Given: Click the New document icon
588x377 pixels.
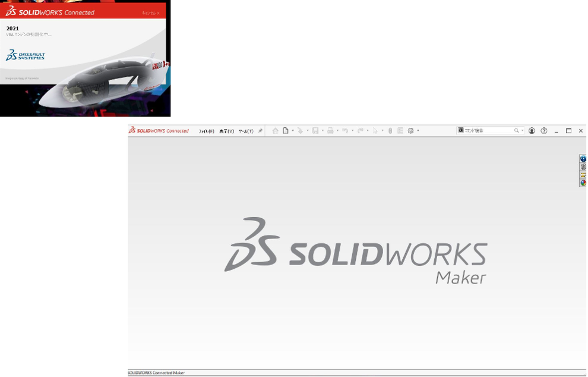Looking at the screenshot, I should point(285,131).
